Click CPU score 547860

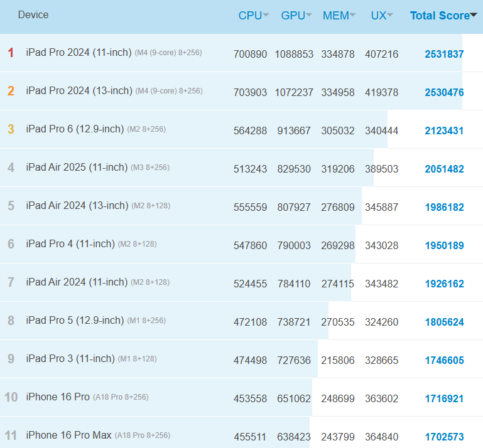(250, 245)
